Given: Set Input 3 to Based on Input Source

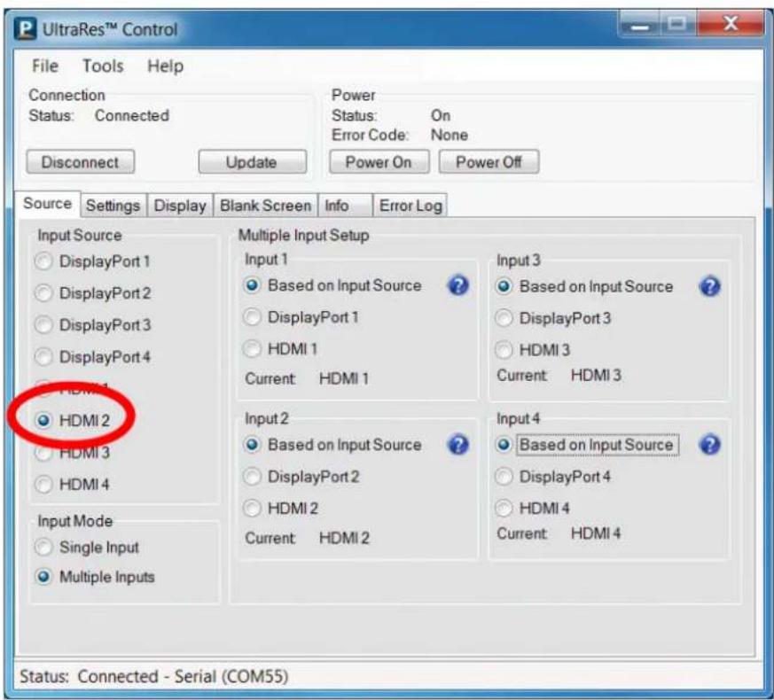Looking at the screenshot, I should pos(584,286).
